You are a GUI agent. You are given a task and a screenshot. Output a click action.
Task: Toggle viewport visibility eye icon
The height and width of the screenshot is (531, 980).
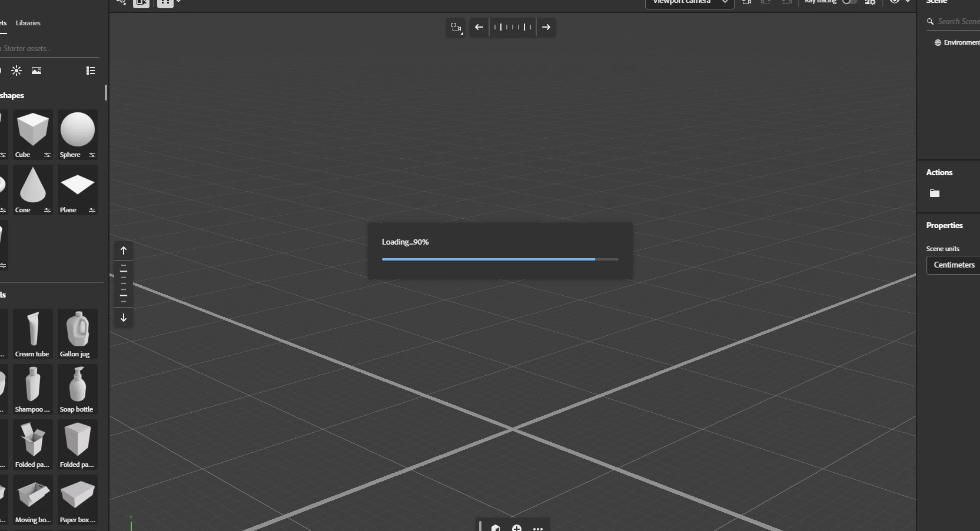click(x=895, y=2)
